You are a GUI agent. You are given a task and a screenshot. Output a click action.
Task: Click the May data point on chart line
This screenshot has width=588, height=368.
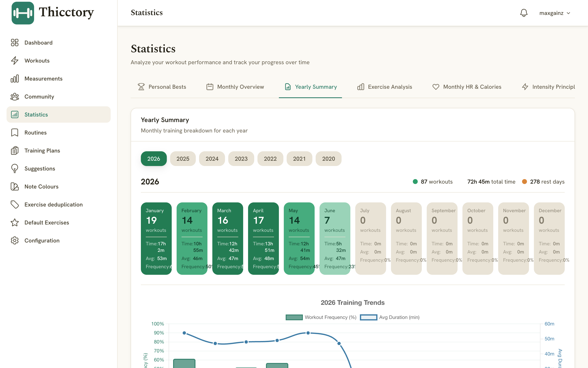point(308,333)
